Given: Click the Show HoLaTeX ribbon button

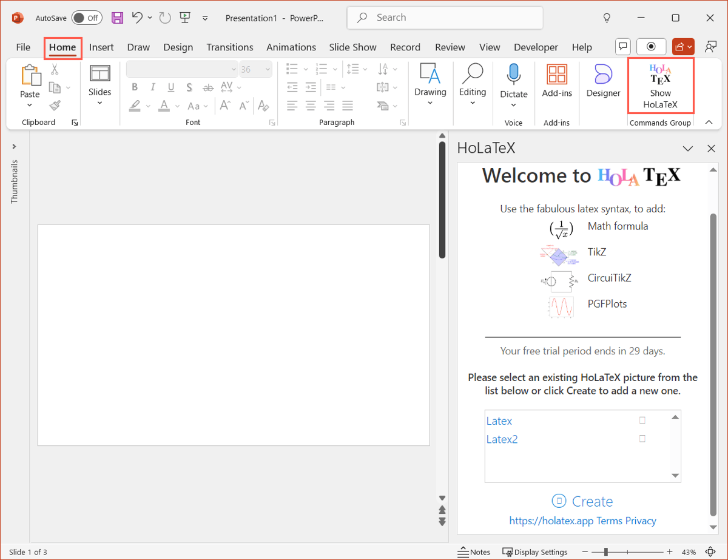Looking at the screenshot, I should 661,86.
